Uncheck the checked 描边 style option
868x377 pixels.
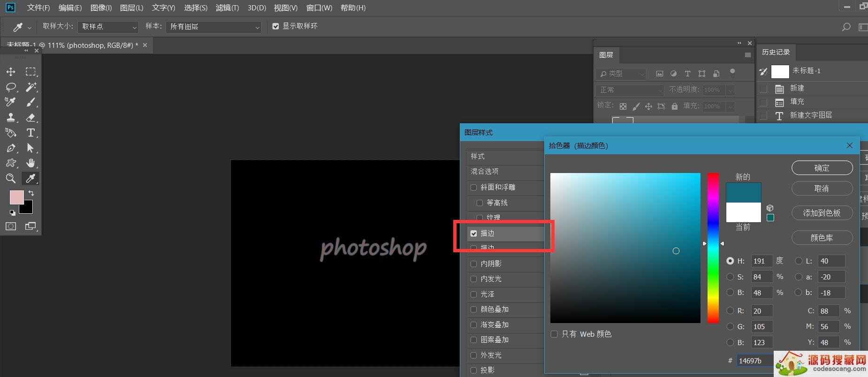pyautogui.click(x=474, y=233)
